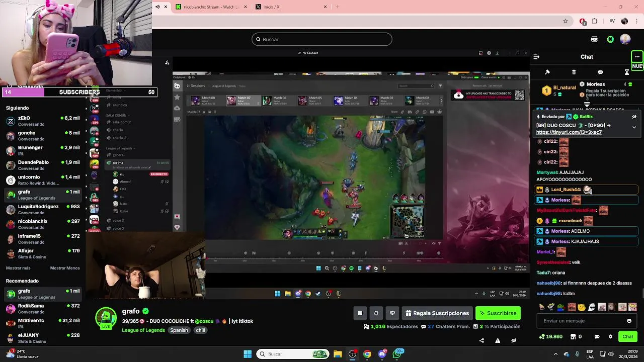
Task: Bookmark this page with the star icon
Action: (566, 21)
